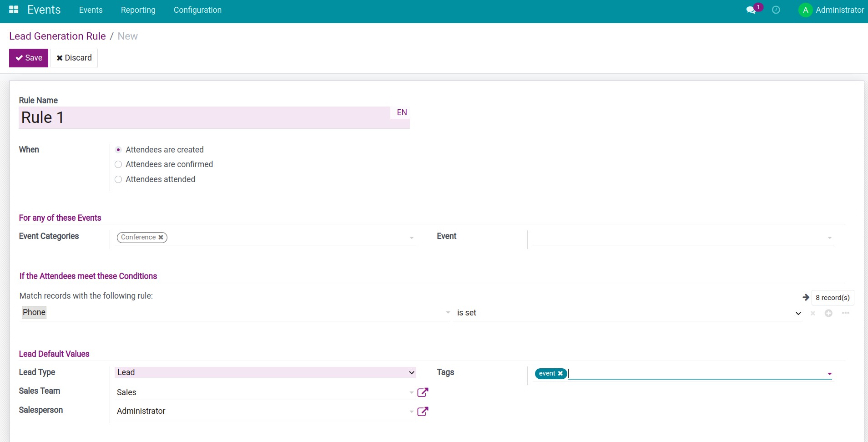
Task: Click the Conference tag label
Action: point(138,237)
